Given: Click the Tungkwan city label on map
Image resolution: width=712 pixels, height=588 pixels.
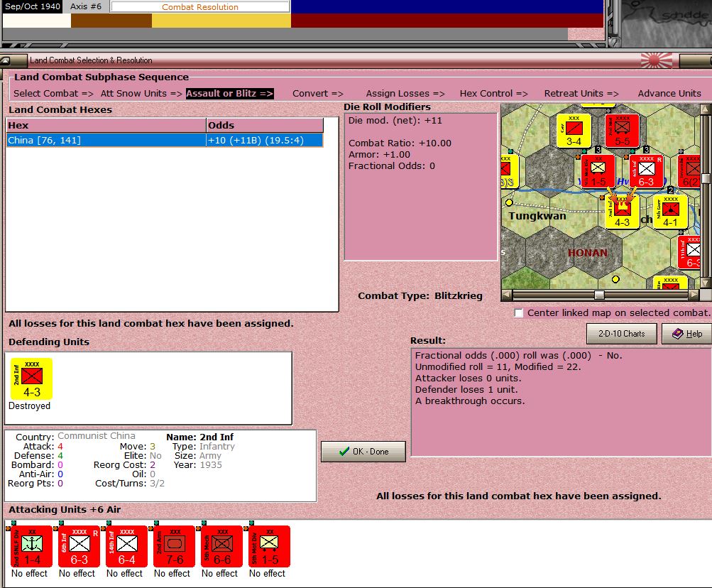Looking at the screenshot, I should click(x=537, y=216).
